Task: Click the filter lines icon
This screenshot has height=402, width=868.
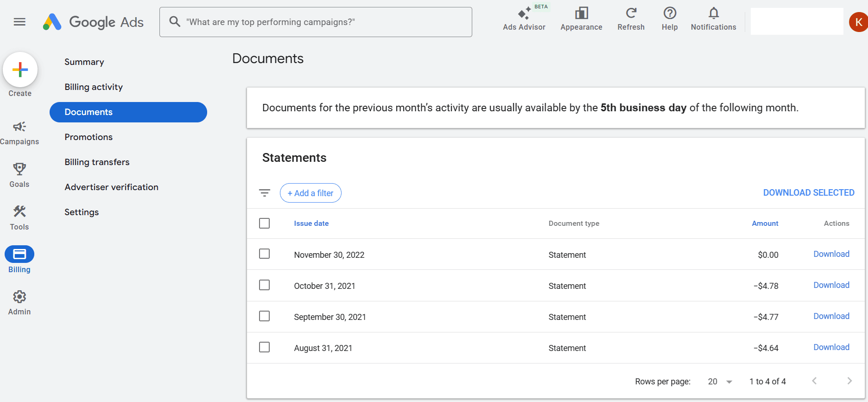Action: pyautogui.click(x=265, y=193)
